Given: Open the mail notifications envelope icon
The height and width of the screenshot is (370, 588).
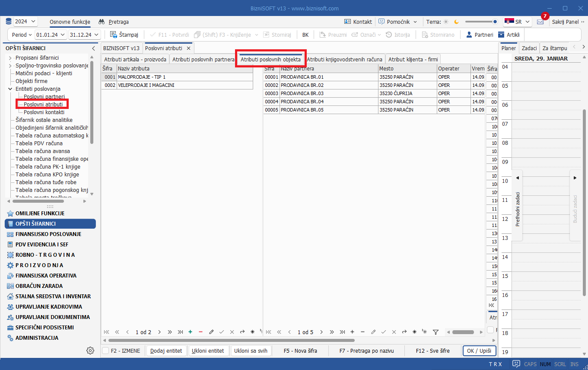Looking at the screenshot, I should tap(540, 22).
